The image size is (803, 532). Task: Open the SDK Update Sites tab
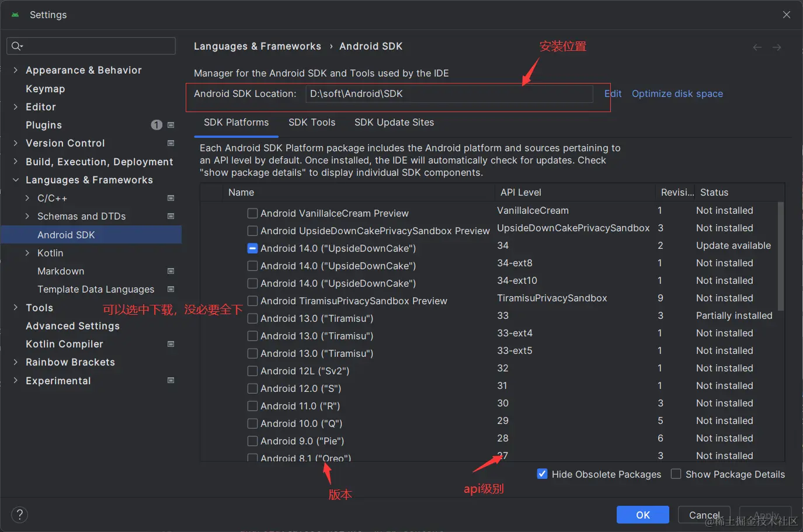394,122
